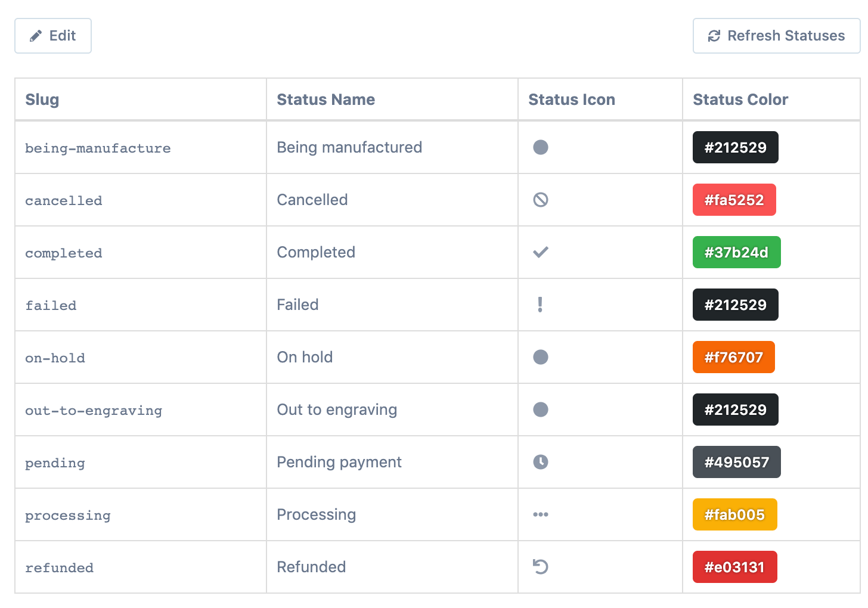Click the checkmark icon in the Completed row

tap(541, 252)
